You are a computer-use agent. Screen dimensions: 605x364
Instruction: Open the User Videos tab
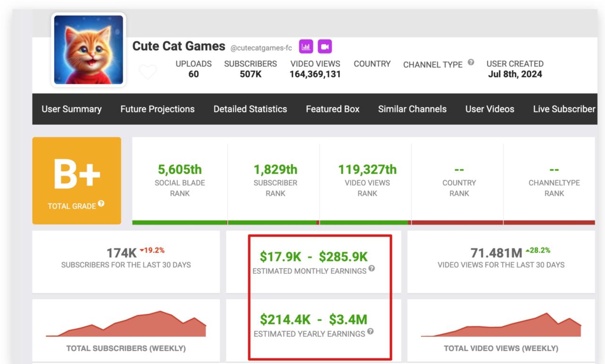click(490, 109)
